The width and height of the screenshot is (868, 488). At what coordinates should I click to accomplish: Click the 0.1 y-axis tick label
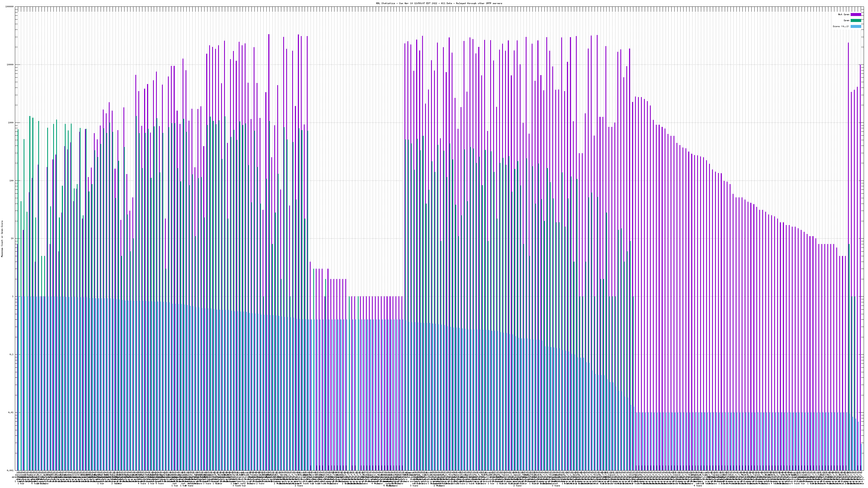12,355
